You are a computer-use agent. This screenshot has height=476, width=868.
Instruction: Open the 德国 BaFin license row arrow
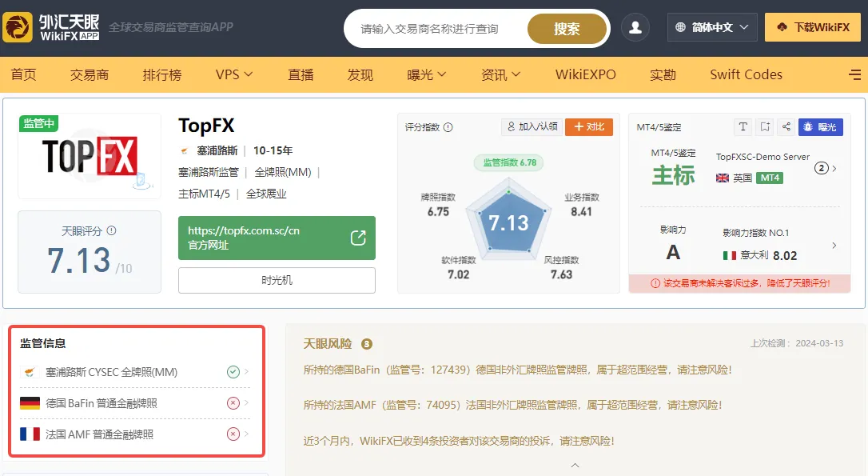click(247, 402)
